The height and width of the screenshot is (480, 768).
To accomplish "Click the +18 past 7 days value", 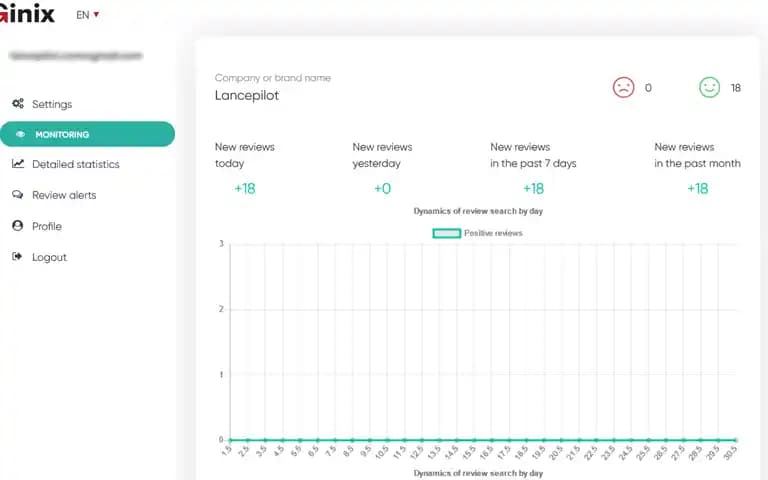I will coord(533,189).
